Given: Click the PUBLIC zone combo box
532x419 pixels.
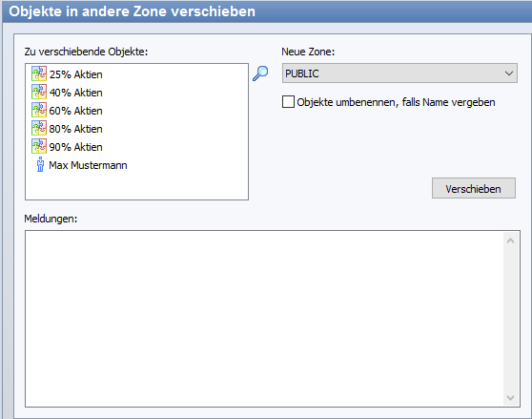Looking at the screenshot, I should pos(399,73).
